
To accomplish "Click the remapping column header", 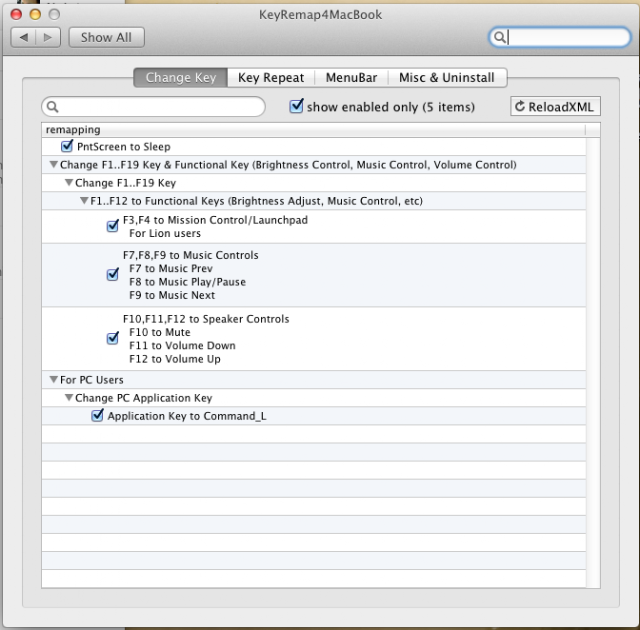I will click(313, 130).
